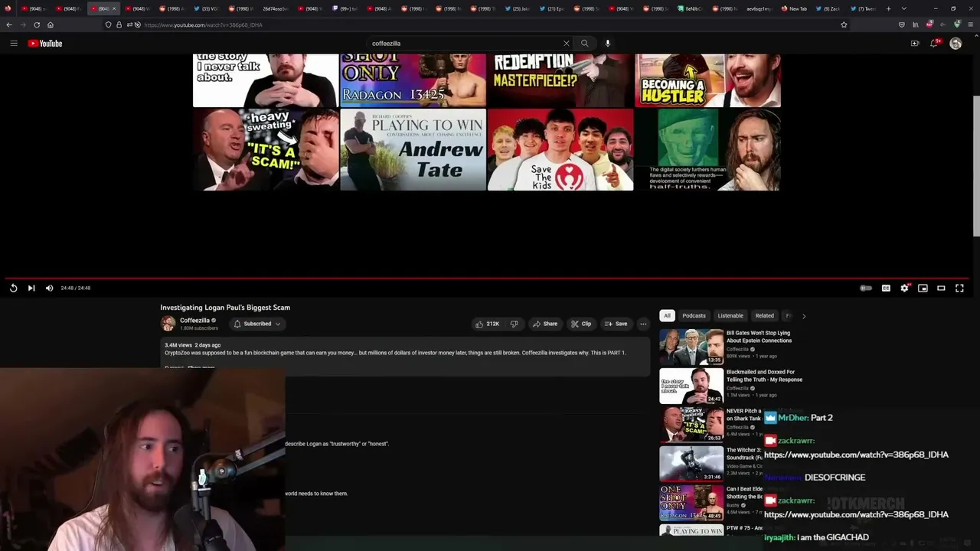Open the account avatar menu
This screenshot has width=980, height=551.
click(x=955, y=44)
